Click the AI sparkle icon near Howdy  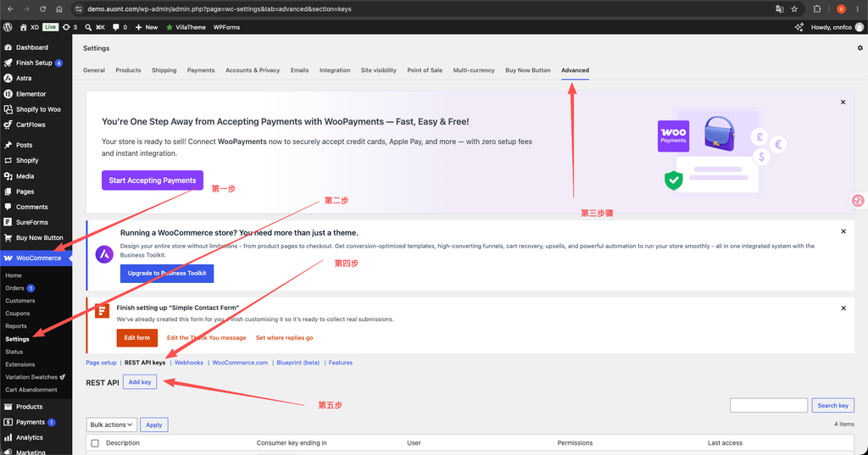(798, 27)
